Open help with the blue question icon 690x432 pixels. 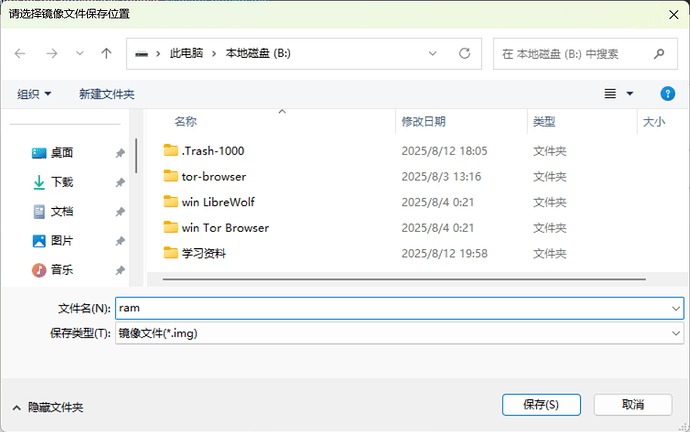[668, 94]
